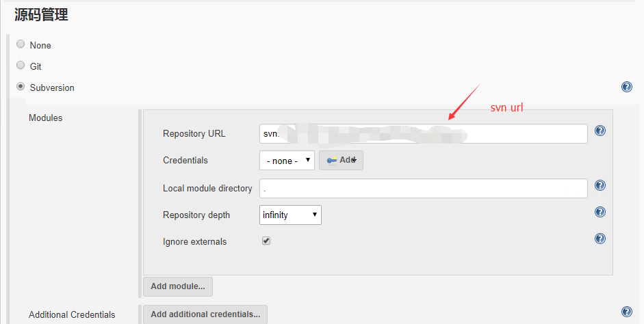Click the Additional Credentials label

click(x=72, y=314)
